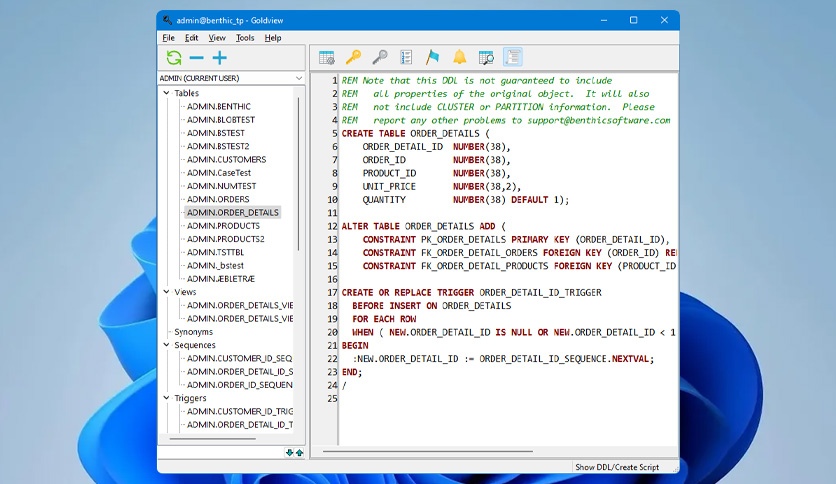Click the numbered list icon
The height and width of the screenshot is (484, 836).
[x=406, y=57]
